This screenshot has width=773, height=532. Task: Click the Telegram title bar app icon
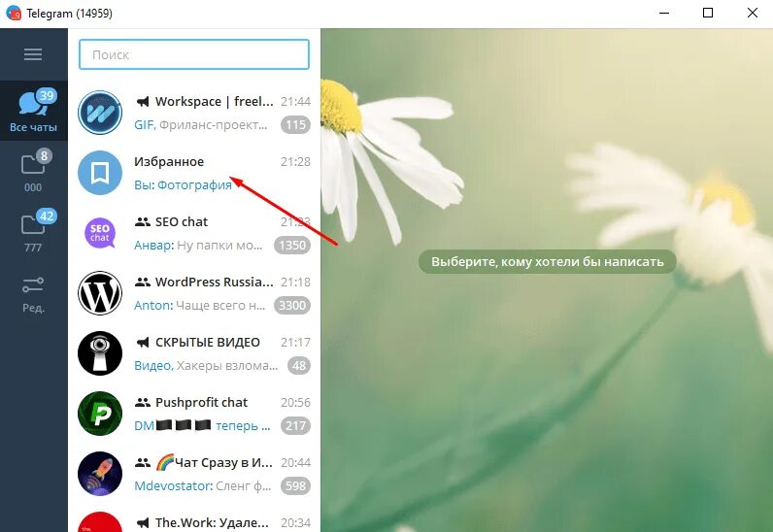click(14, 13)
